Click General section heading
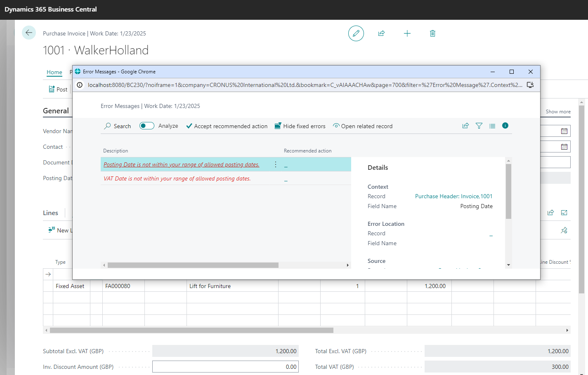 (56, 111)
